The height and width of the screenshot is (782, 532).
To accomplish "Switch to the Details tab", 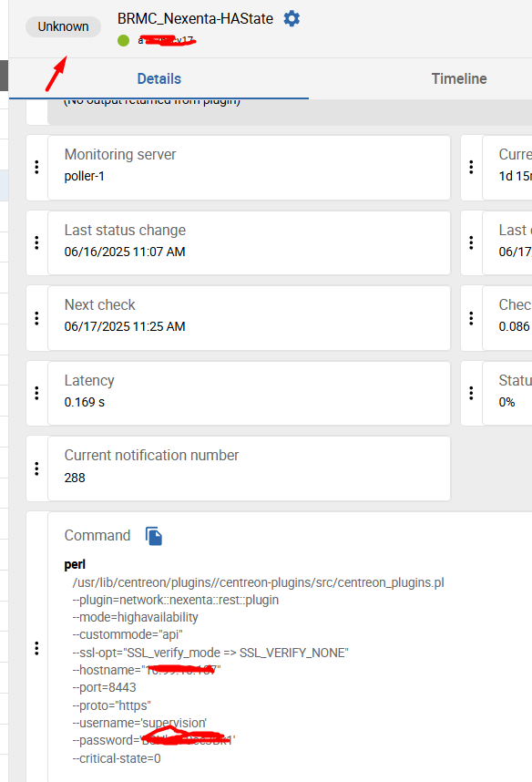I will tap(159, 78).
